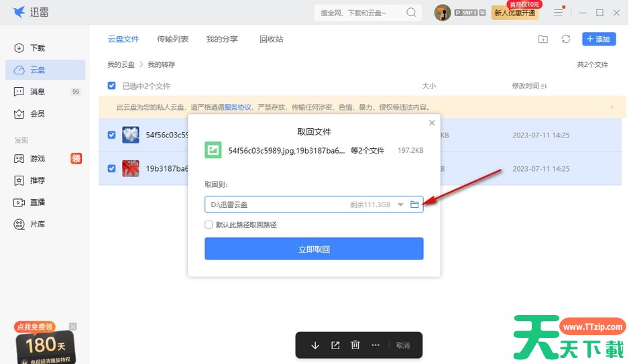Enable 默认此路径取回路径 checkbox

coord(209,225)
